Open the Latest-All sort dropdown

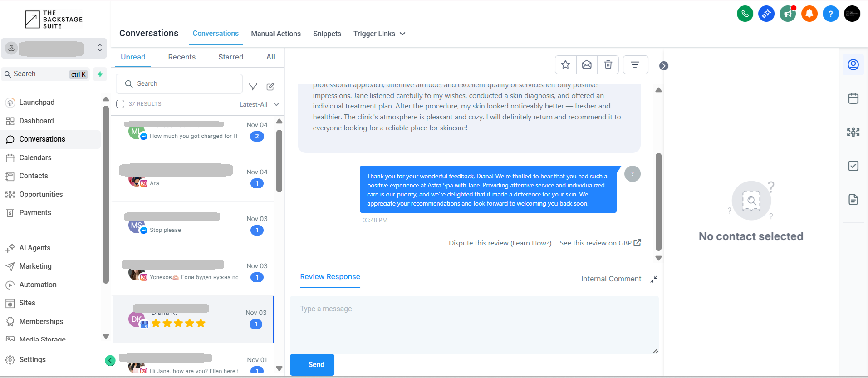coord(259,104)
